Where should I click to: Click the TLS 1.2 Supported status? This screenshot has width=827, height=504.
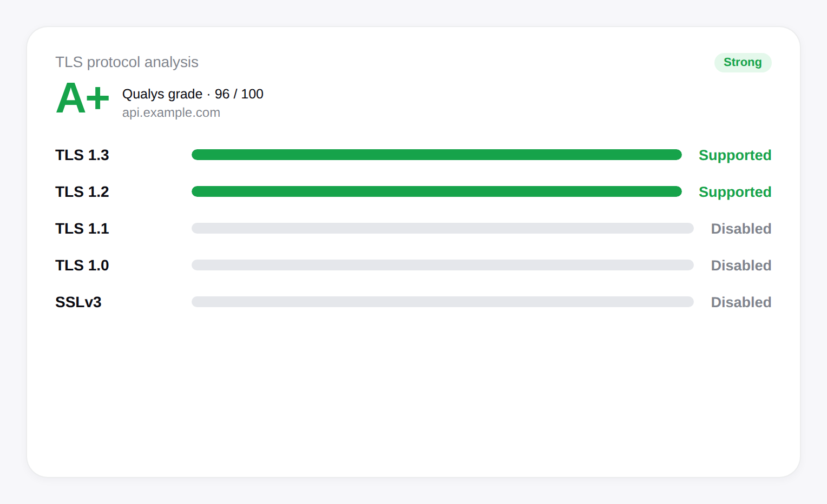coord(734,192)
